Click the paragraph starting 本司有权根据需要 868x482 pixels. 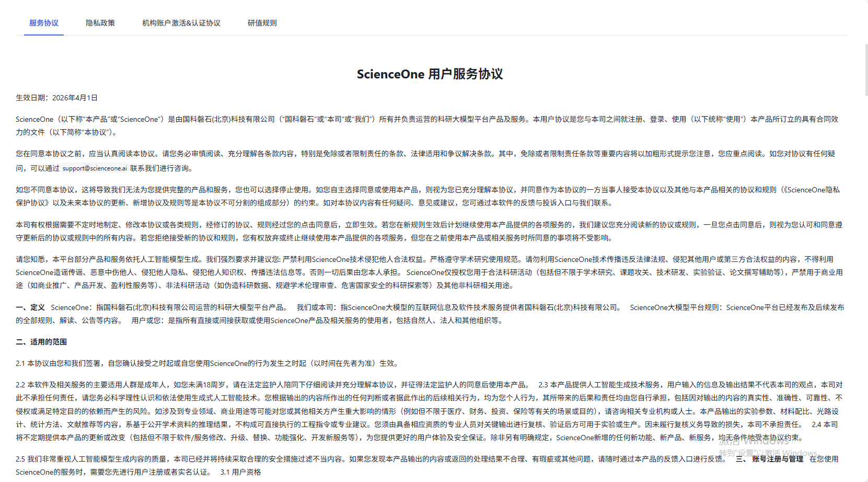(x=429, y=231)
